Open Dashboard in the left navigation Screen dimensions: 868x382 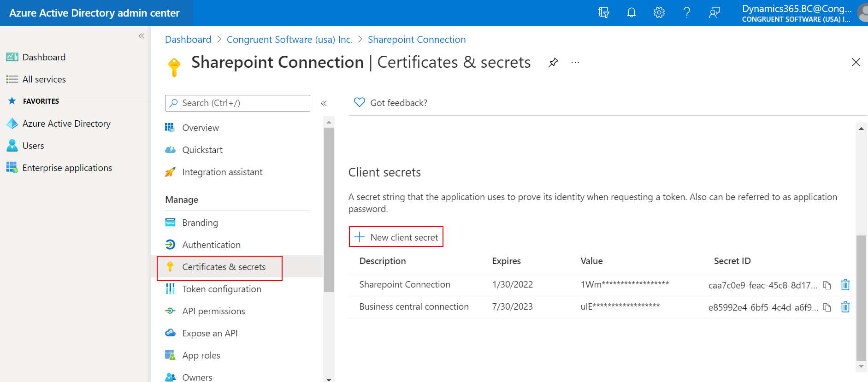tap(44, 57)
